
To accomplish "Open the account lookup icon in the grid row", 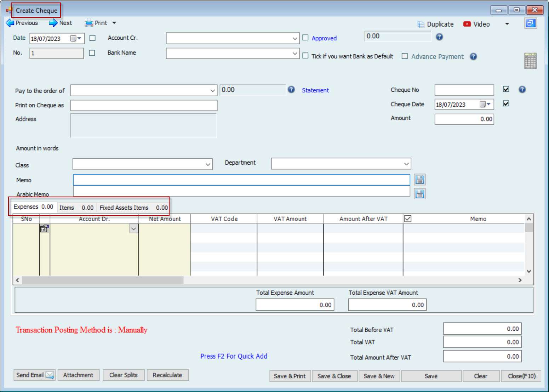I will tap(44, 229).
